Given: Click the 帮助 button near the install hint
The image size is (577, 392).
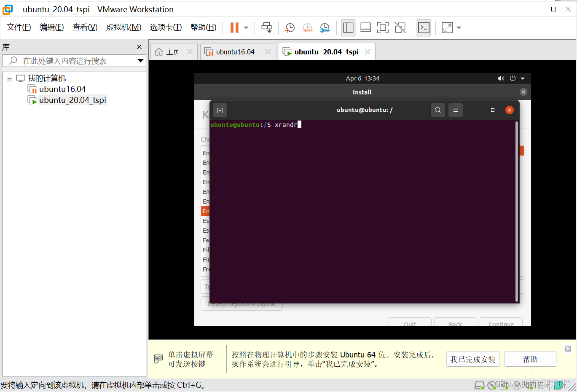Looking at the screenshot, I should pos(530,359).
